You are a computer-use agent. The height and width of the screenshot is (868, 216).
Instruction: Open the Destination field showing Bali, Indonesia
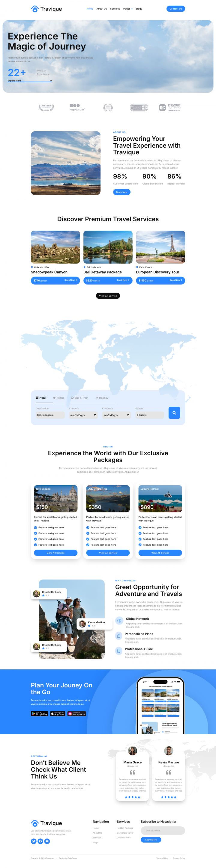(50, 415)
